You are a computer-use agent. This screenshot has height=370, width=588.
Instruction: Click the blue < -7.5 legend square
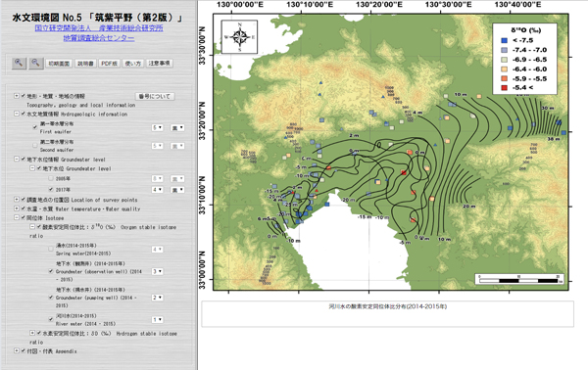(505, 40)
